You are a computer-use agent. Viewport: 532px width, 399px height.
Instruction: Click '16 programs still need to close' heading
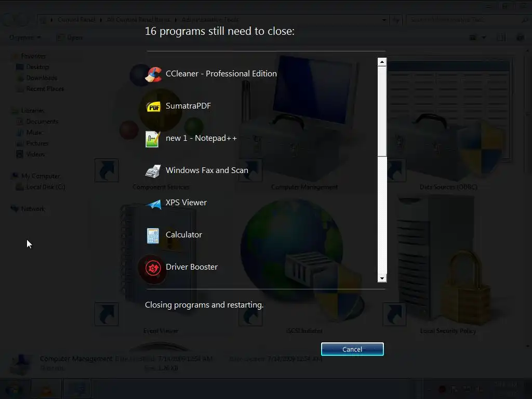click(220, 31)
